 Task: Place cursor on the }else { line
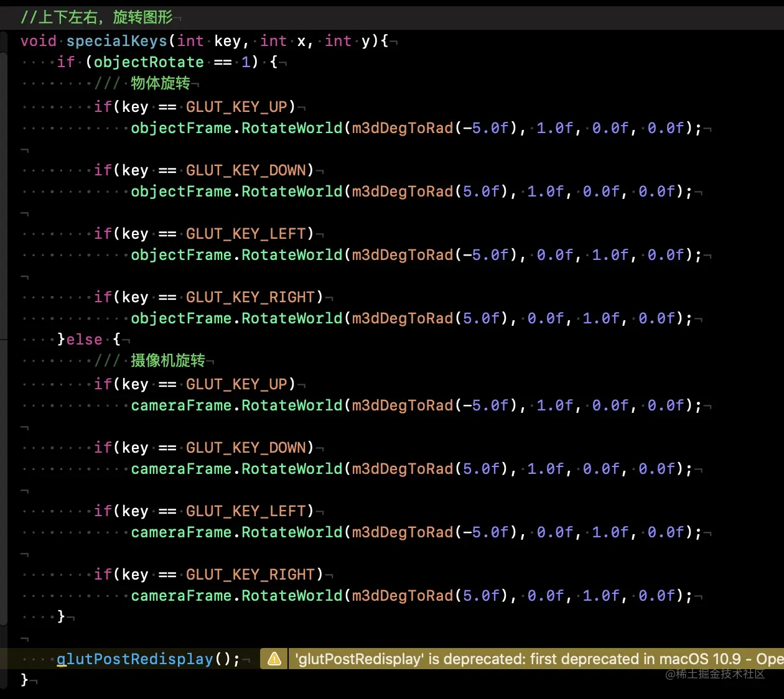tap(88, 340)
